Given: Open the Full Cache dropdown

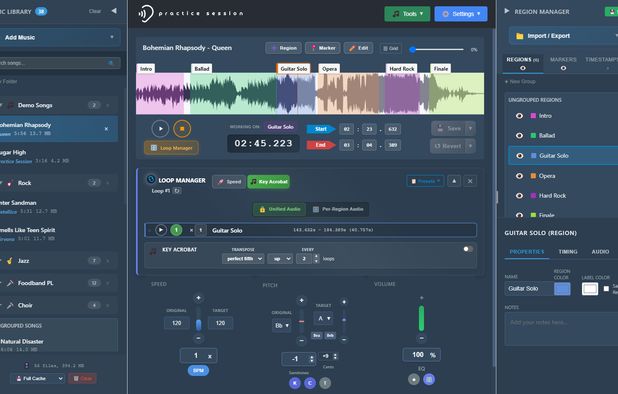Looking at the screenshot, I should pyautogui.click(x=37, y=378).
